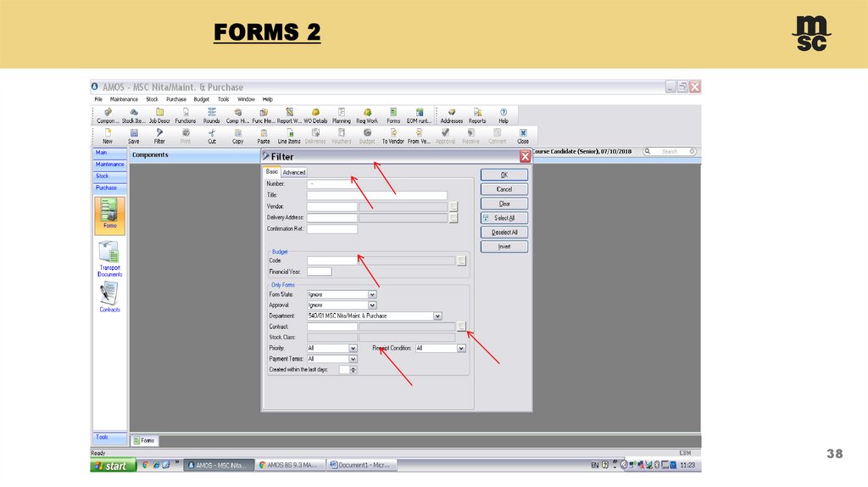Open the Functions toolbar icon
868x487 pixels.
186,115
